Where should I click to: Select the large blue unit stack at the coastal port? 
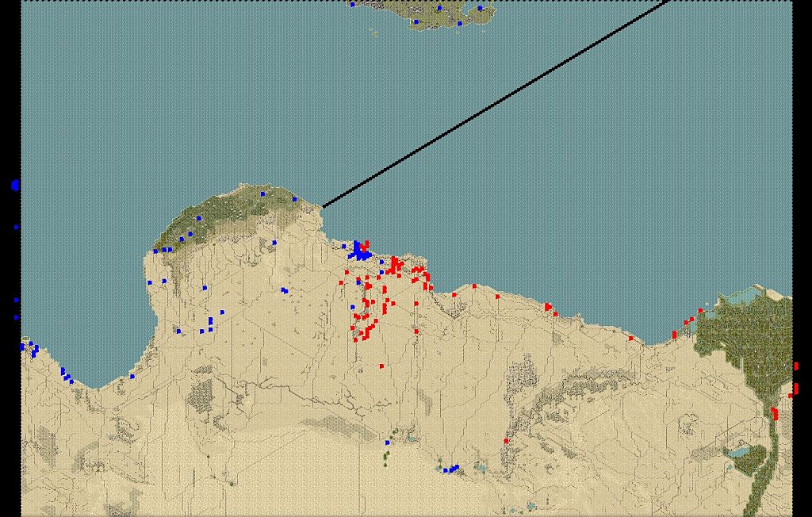pos(360,252)
